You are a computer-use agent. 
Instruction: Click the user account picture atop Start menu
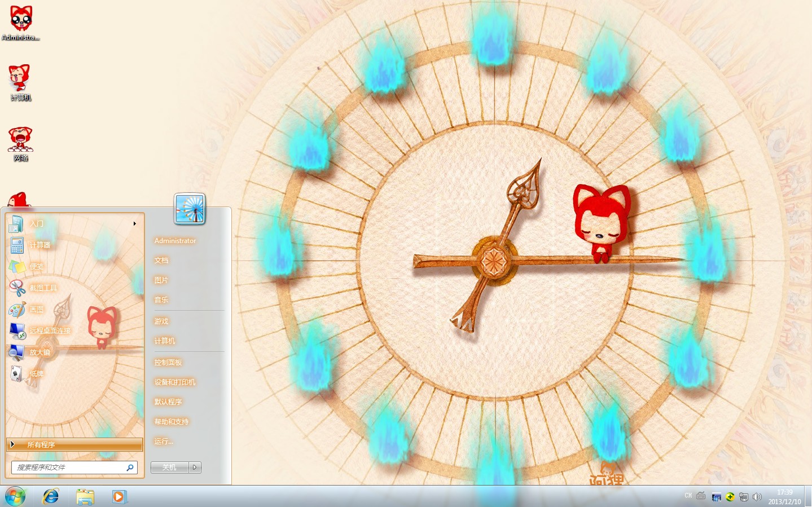click(x=190, y=209)
